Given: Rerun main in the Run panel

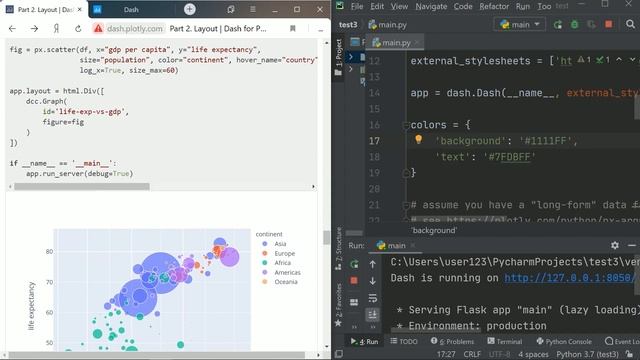Looking at the screenshot, I should coord(354,264).
